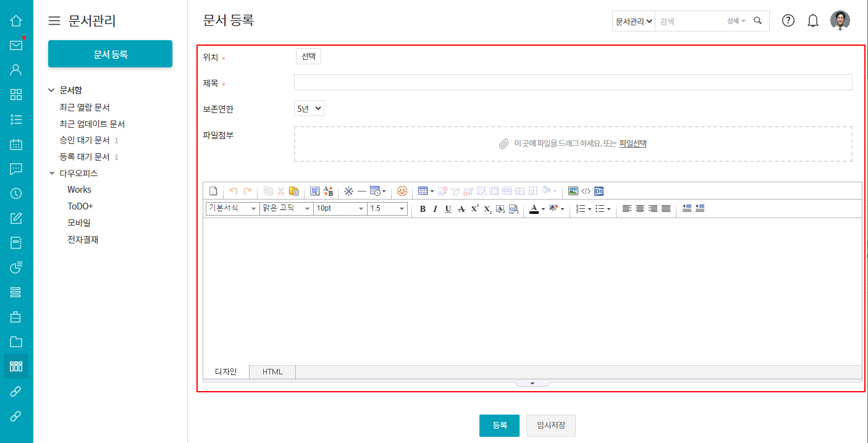Collapse the 문서함 tree section
The height and width of the screenshot is (443, 868).
coord(51,90)
